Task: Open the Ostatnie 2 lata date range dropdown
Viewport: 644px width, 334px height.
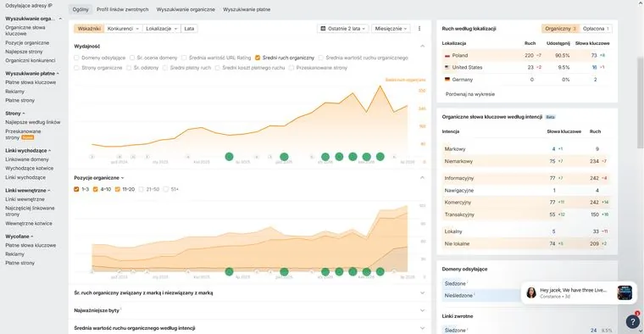Action: [343, 29]
